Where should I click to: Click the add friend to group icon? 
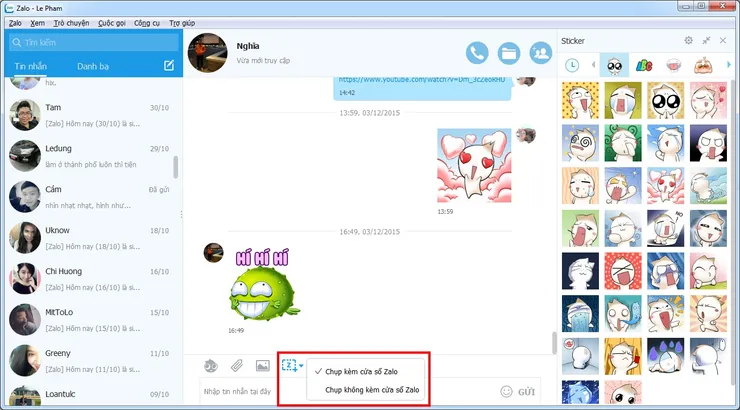pos(541,53)
